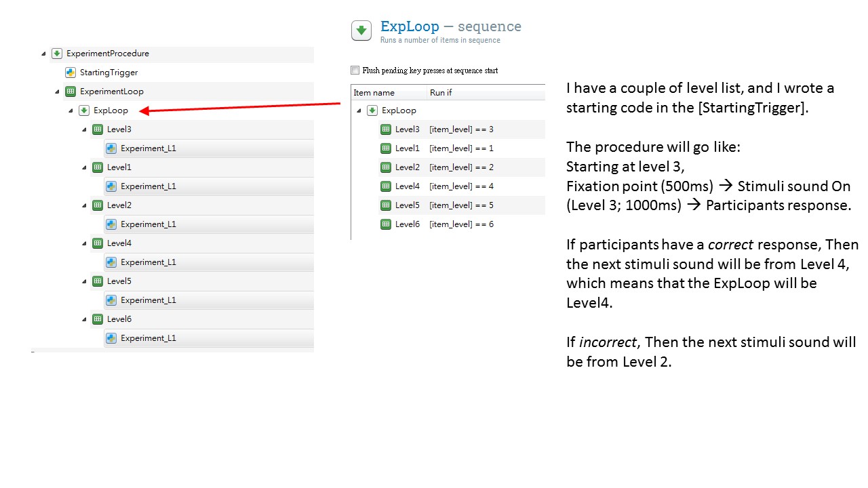Click the ExperimentLoop loop icon in the overview tree
This screenshot has height=488, width=868.
[x=71, y=91]
